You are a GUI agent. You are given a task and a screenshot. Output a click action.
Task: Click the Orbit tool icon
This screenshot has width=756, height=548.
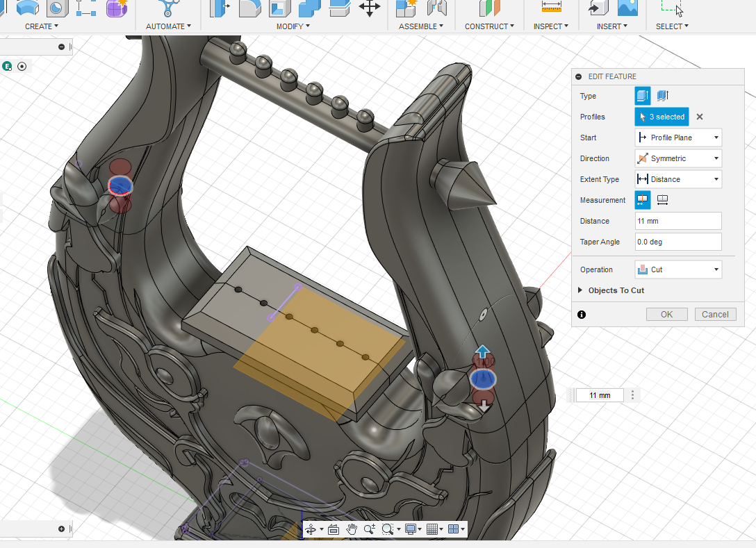(311, 529)
